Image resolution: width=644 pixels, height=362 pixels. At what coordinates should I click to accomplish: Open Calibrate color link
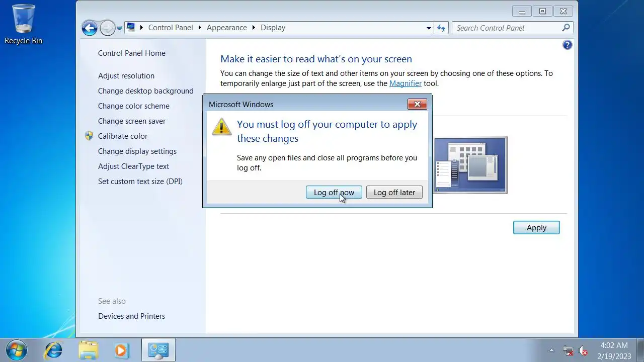[123, 136]
